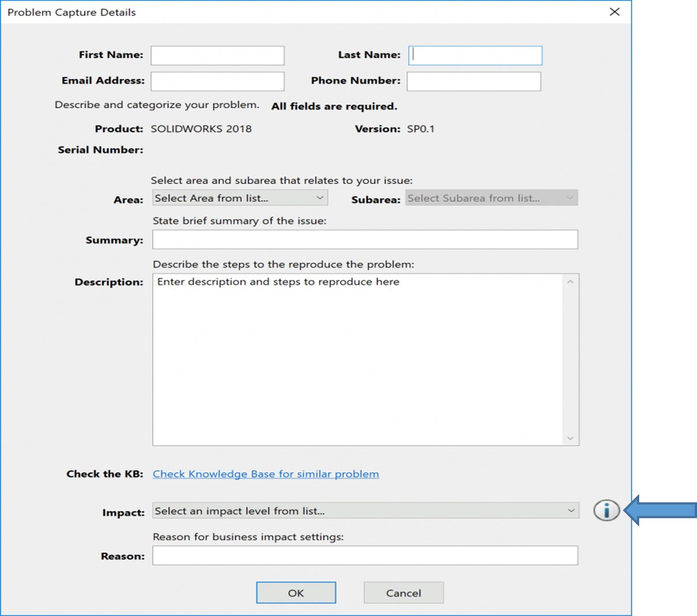This screenshot has width=697, height=616.
Task: Click the Description scrollbar track
Action: tap(570, 360)
